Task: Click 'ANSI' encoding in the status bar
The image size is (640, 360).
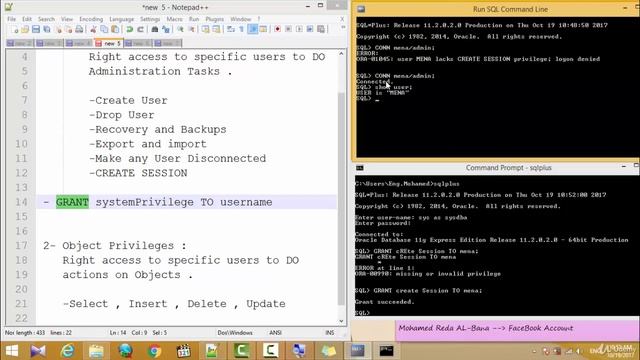Action: tap(276, 333)
